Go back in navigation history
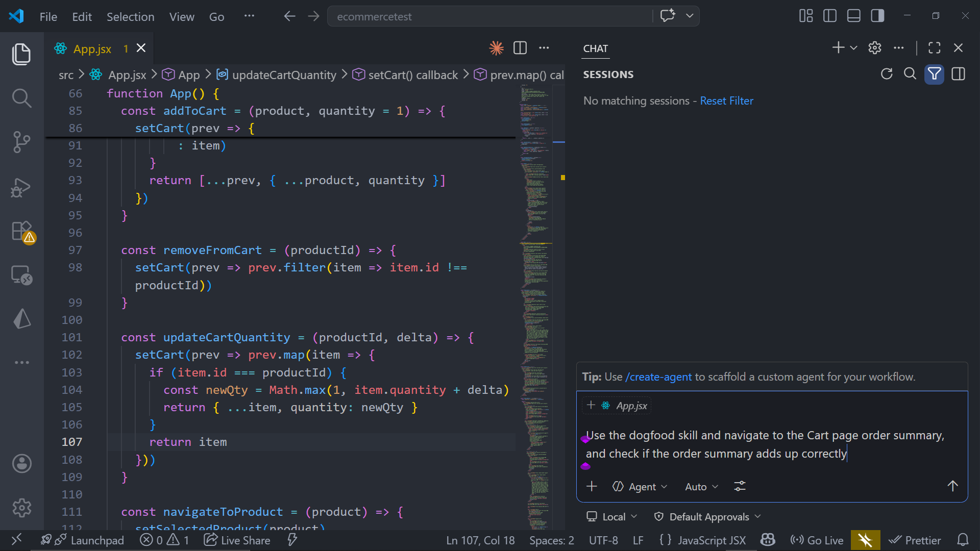Image resolution: width=980 pixels, height=551 pixels. point(289,16)
